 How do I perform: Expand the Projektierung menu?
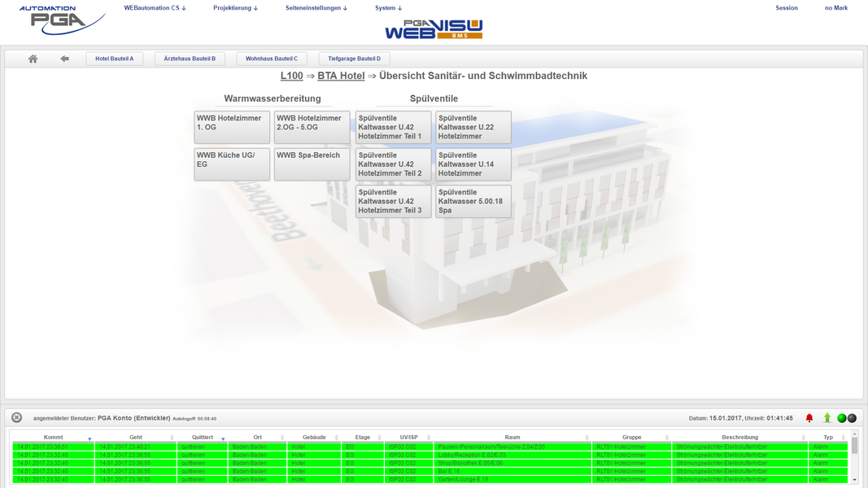[235, 8]
